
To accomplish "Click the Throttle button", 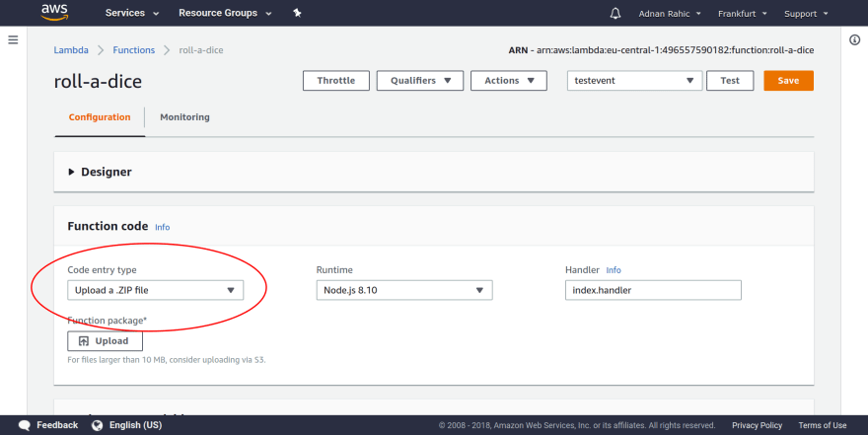I will tap(336, 80).
